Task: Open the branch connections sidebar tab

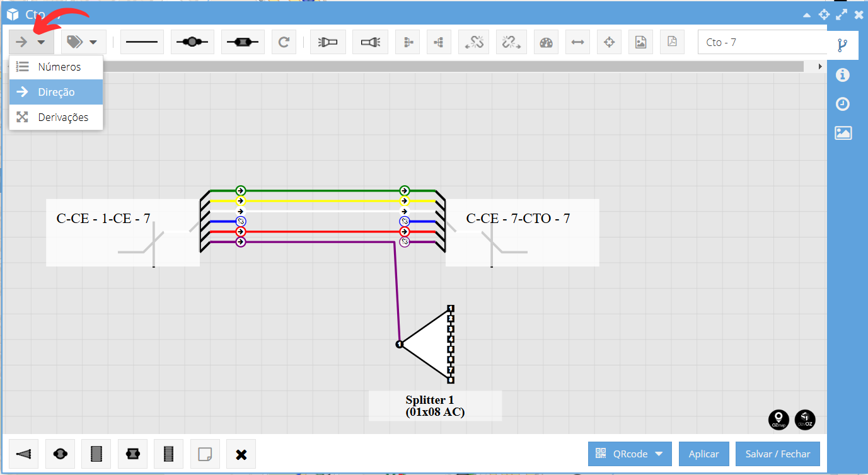Action: pos(843,45)
